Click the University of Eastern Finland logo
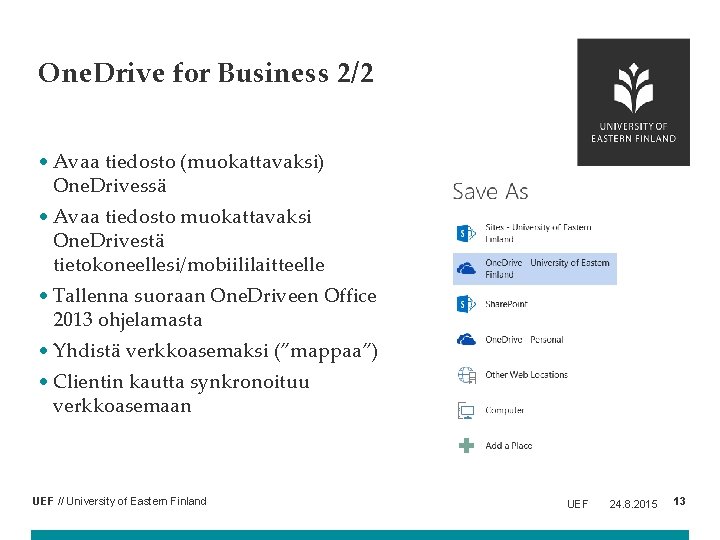 [x=633, y=102]
